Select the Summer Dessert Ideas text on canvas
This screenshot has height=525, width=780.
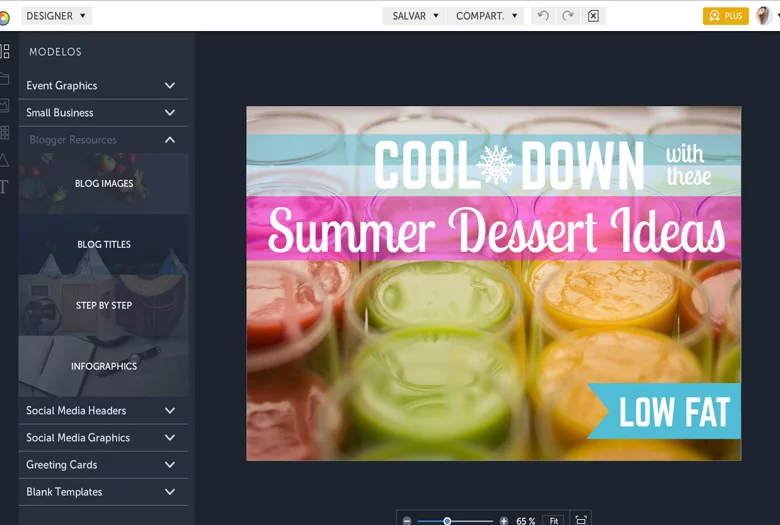[496, 230]
